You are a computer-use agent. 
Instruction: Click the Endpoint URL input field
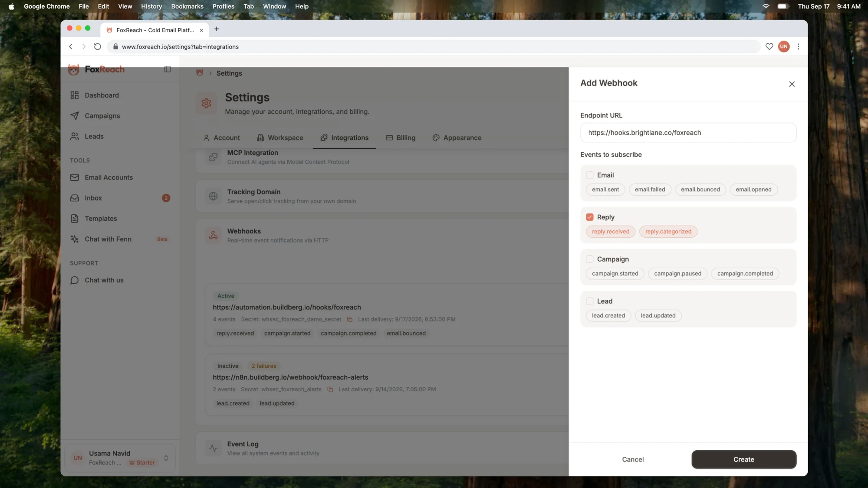(x=688, y=133)
